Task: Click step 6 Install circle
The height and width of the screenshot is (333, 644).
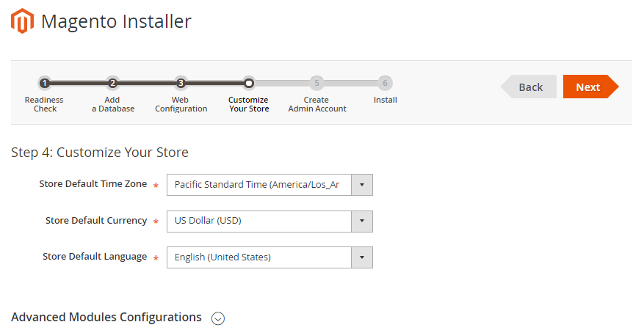Action: [385, 83]
